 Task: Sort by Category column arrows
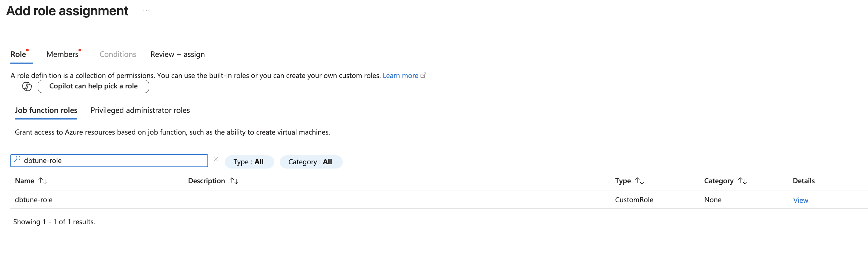(x=742, y=181)
